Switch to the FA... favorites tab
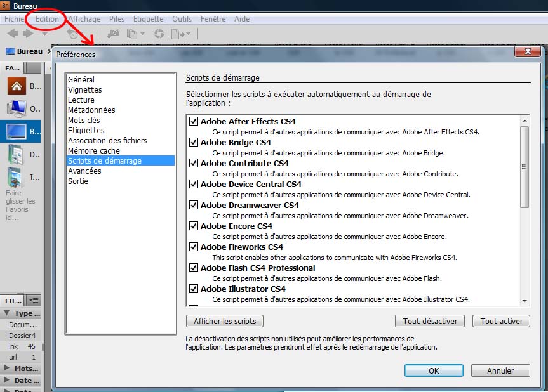This screenshot has width=548, height=392. [x=12, y=68]
